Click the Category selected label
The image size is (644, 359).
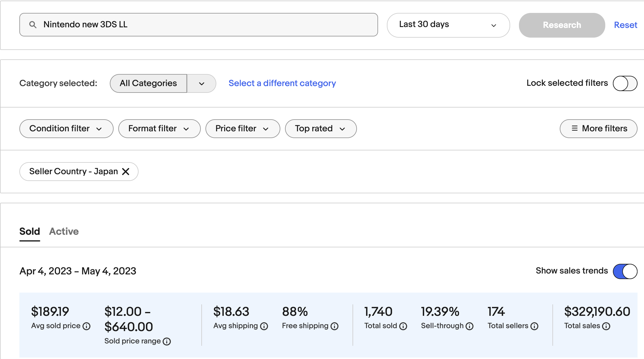point(58,83)
